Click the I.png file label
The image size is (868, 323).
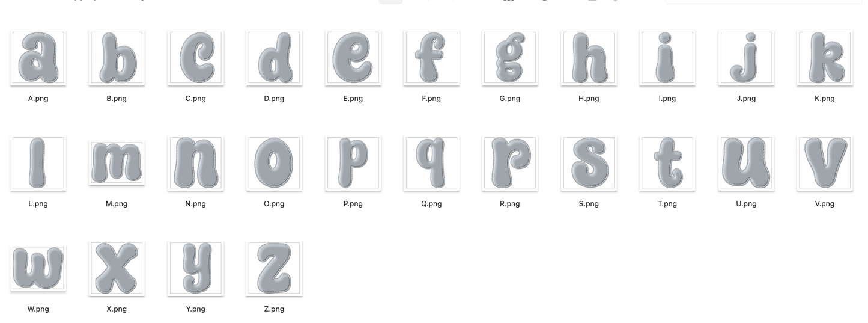tap(667, 99)
